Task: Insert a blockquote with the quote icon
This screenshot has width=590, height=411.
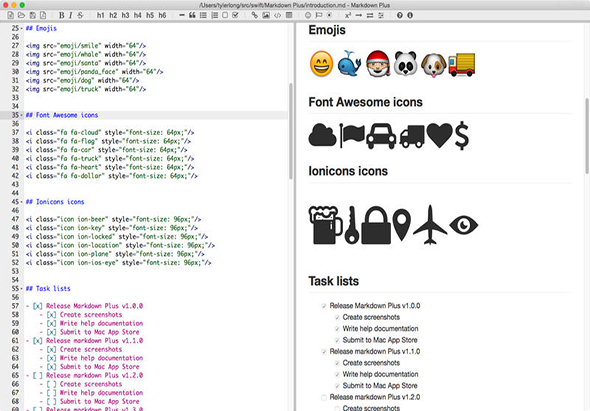Action: tap(192, 15)
